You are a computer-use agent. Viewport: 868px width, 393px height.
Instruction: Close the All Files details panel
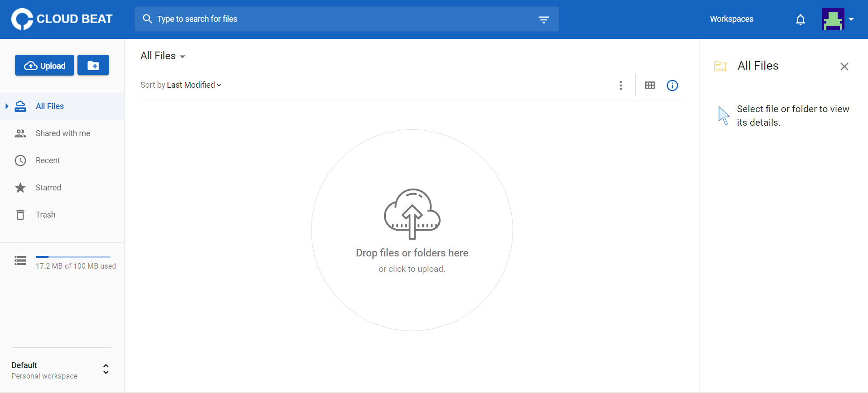(x=844, y=66)
